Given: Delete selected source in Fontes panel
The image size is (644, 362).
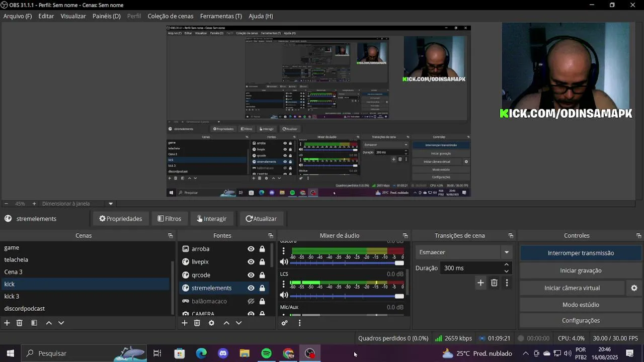Looking at the screenshot, I should point(197,323).
